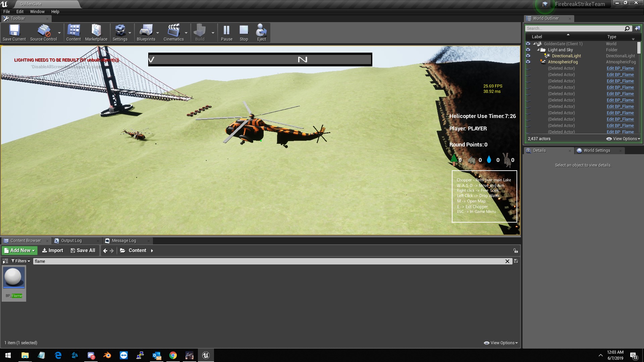Screen dimensions: 644x362
Task: Switch to the Output Log tab
Action: click(71, 241)
